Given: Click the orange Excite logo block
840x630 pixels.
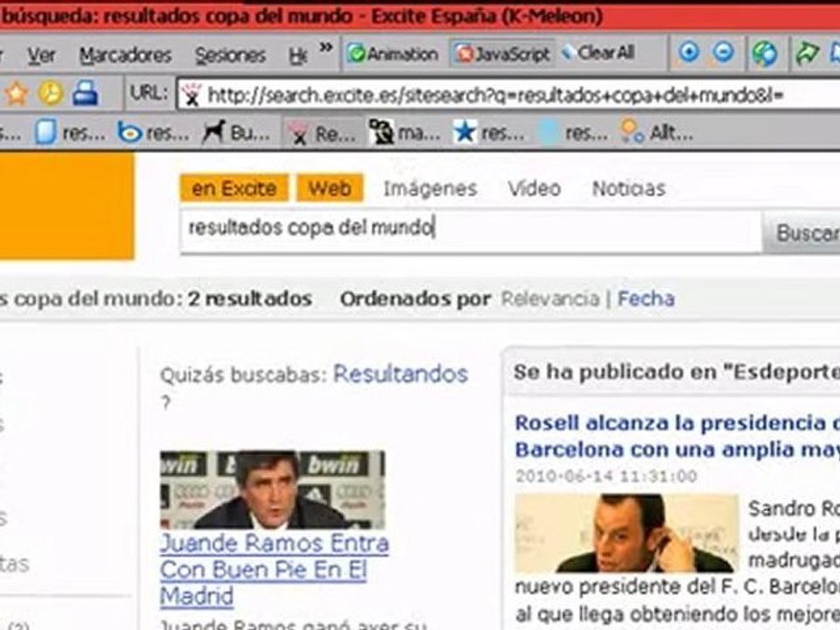Looking at the screenshot, I should (x=66, y=206).
